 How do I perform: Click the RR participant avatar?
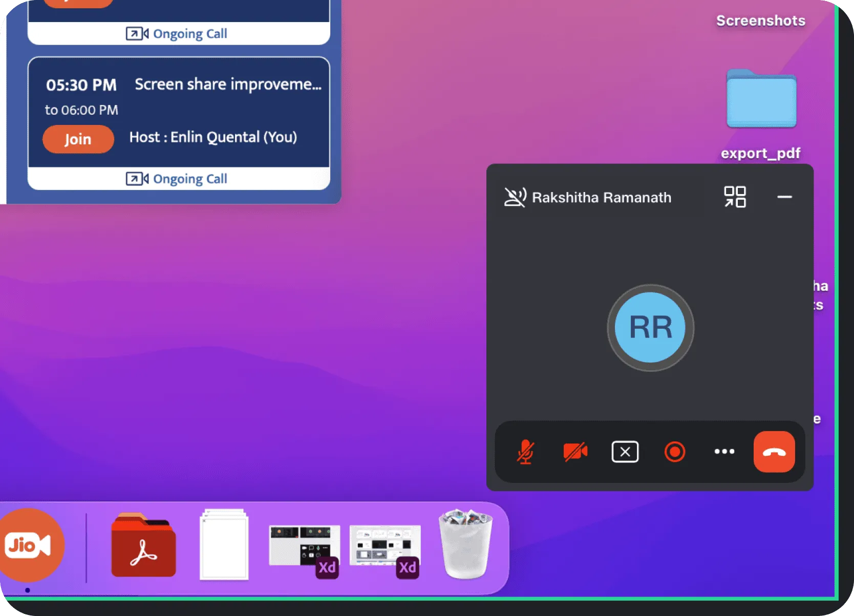(x=650, y=328)
